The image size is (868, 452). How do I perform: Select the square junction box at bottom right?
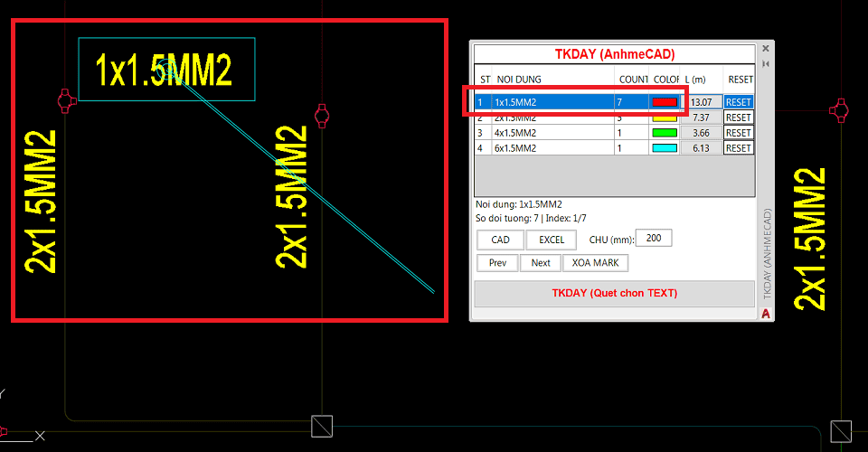click(x=841, y=431)
